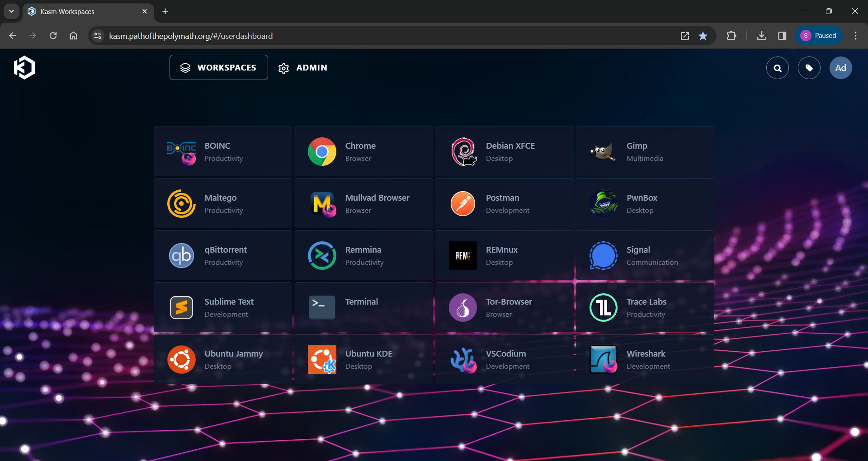The width and height of the screenshot is (868, 461).
Task: Open the Maltego workspace icon
Action: [x=181, y=204]
